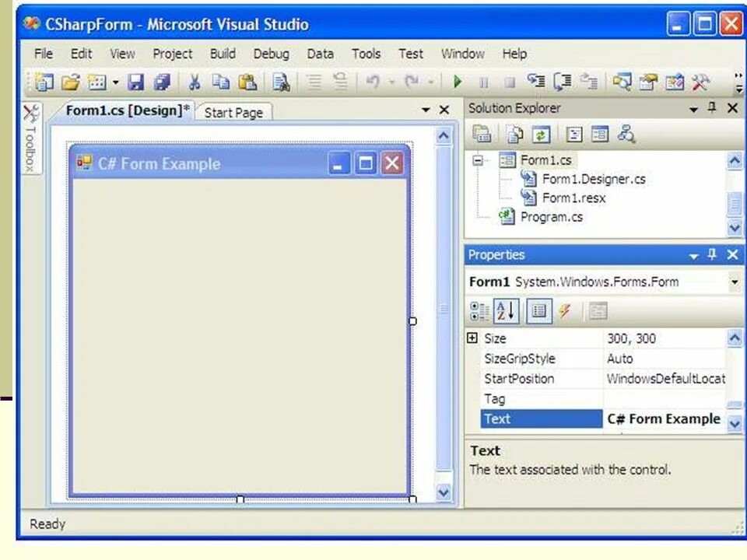Click the Paste clipboard icon
Viewport: 747px width, 560px height.
click(x=247, y=82)
